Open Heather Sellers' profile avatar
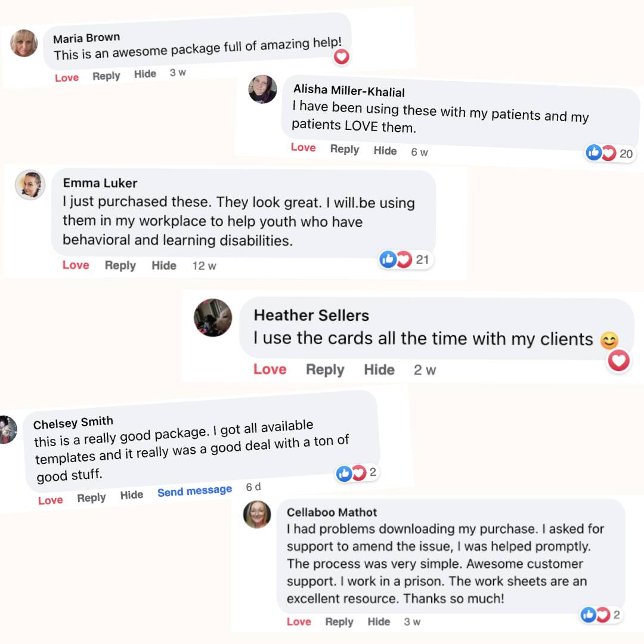Screen dimensions: 644x644 coord(213,318)
